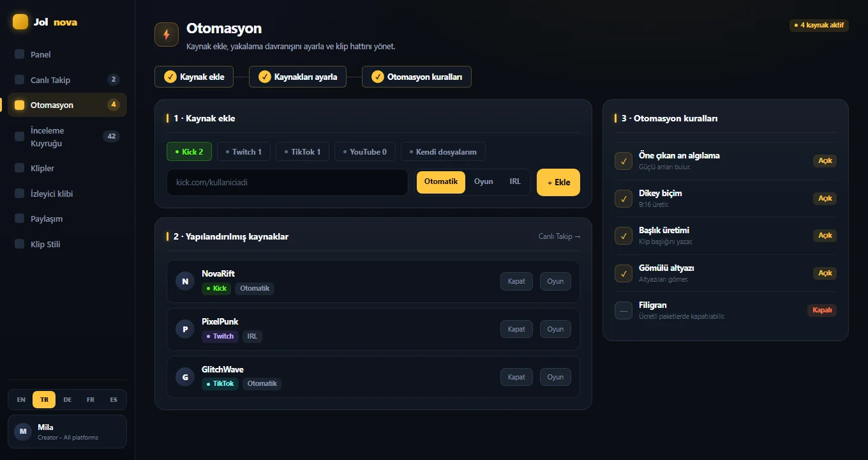Go to the Kaynakları ayarla step
Screen dimensions: 868x460
tap(297, 77)
